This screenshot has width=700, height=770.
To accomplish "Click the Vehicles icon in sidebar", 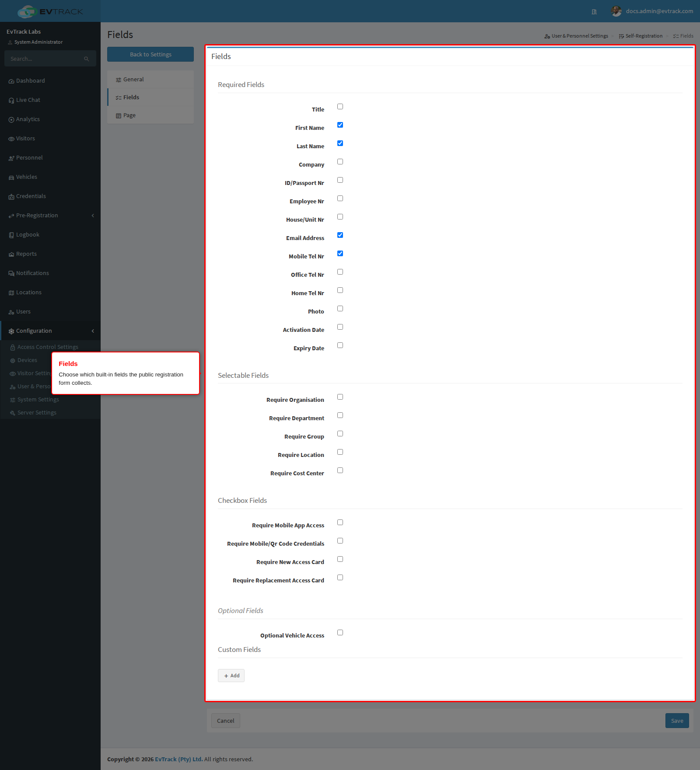I will coord(11,178).
